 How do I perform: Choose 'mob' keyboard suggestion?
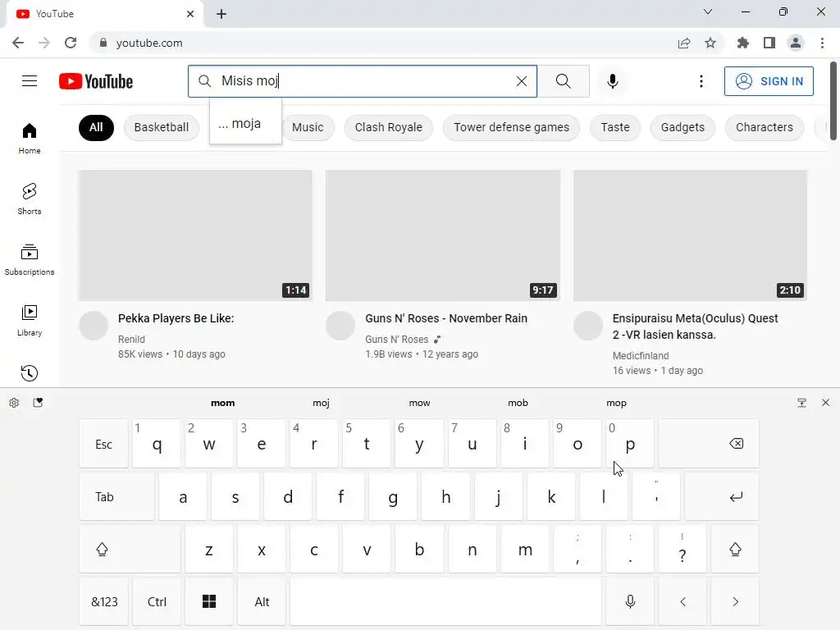[x=518, y=403]
